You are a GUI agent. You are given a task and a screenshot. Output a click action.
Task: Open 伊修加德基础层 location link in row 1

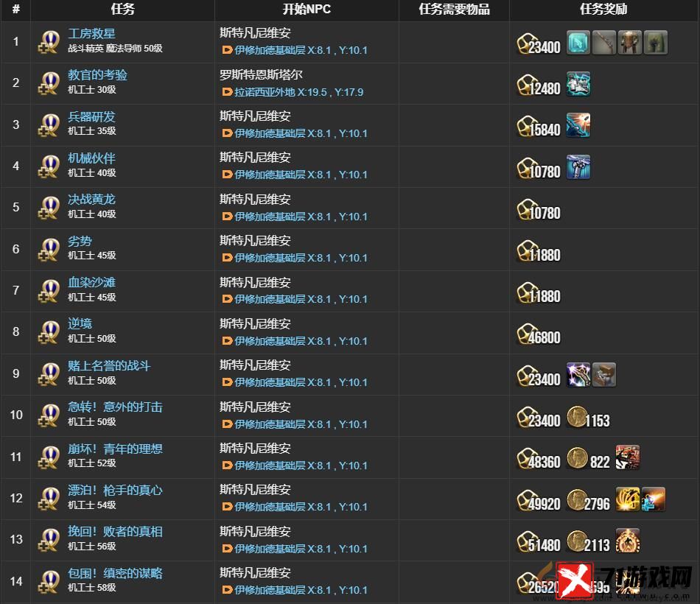click(x=301, y=50)
